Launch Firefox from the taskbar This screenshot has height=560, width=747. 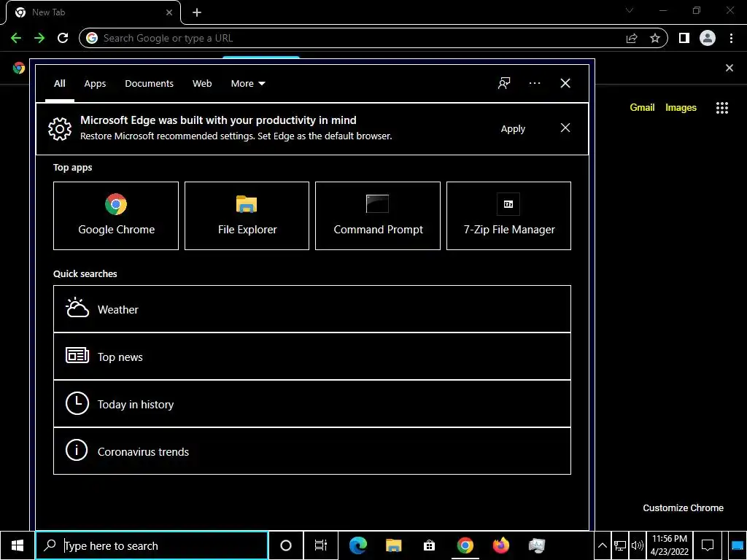click(500, 545)
